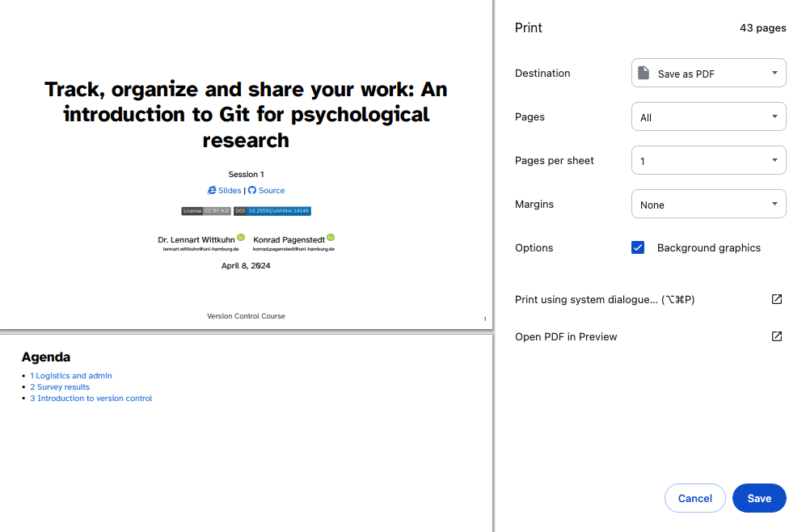
Task: Uncheck the Background graphics option
Action: (x=639, y=247)
